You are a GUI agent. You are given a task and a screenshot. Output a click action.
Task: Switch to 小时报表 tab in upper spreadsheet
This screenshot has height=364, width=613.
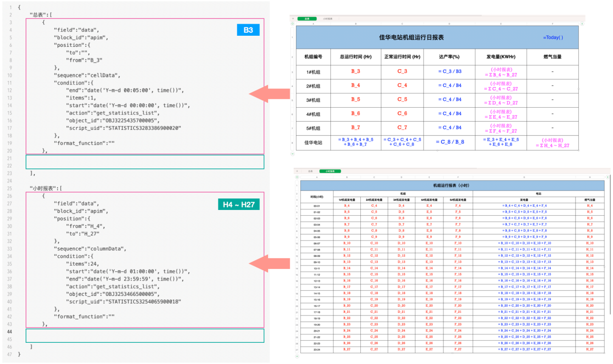click(328, 19)
